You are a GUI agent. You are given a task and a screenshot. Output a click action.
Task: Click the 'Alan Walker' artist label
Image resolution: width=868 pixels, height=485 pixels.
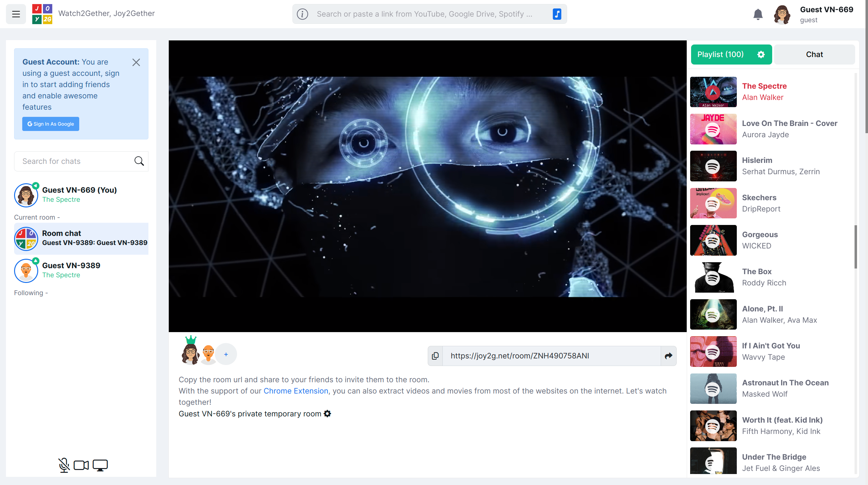[x=762, y=97]
